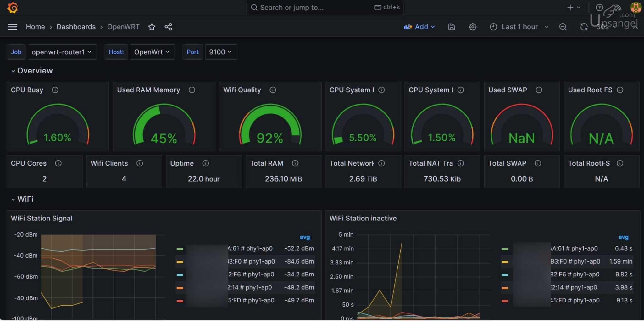Click the Grafana logo

pos(12,7)
